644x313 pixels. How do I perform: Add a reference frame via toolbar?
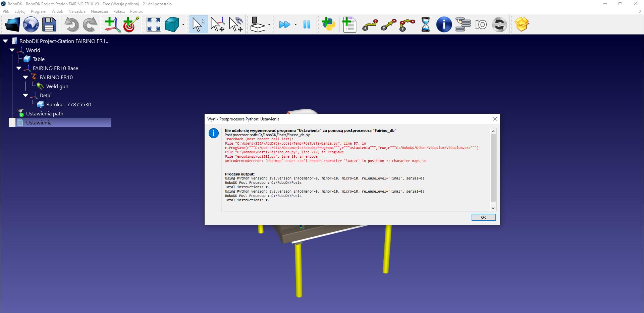click(x=112, y=24)
